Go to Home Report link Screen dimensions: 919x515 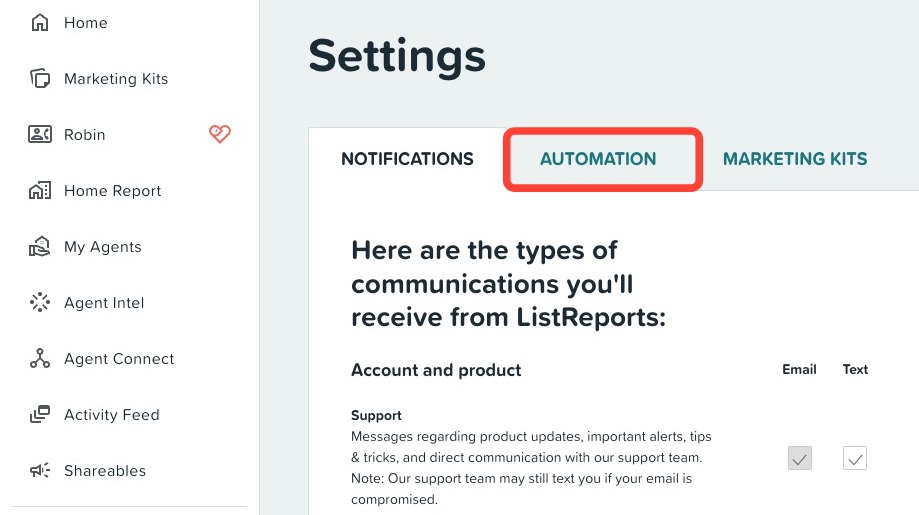point(113,191)
